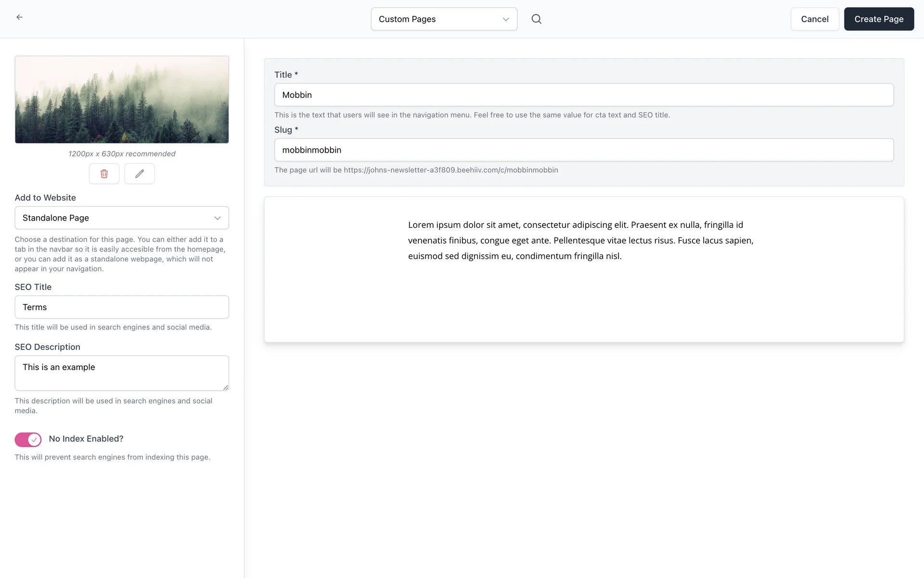Click the No Index Enabled label

pyautogui.click(x=86, y=439)
